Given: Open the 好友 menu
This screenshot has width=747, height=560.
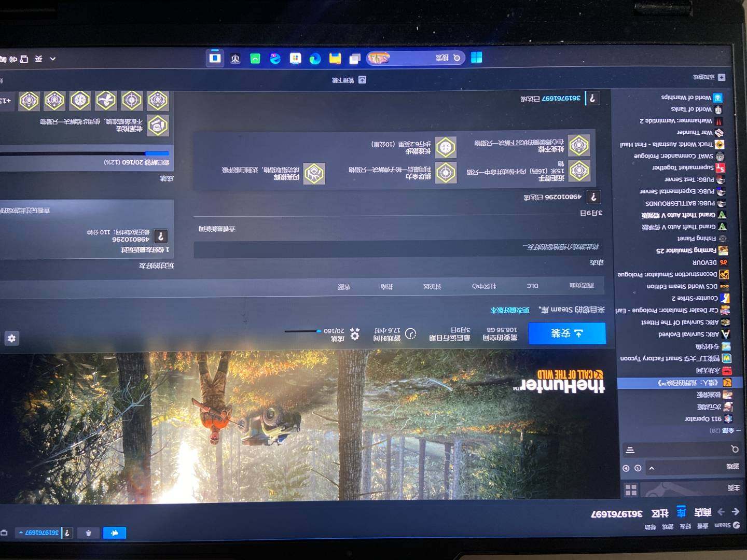Looking at the screenshot, I should [685, 526].
